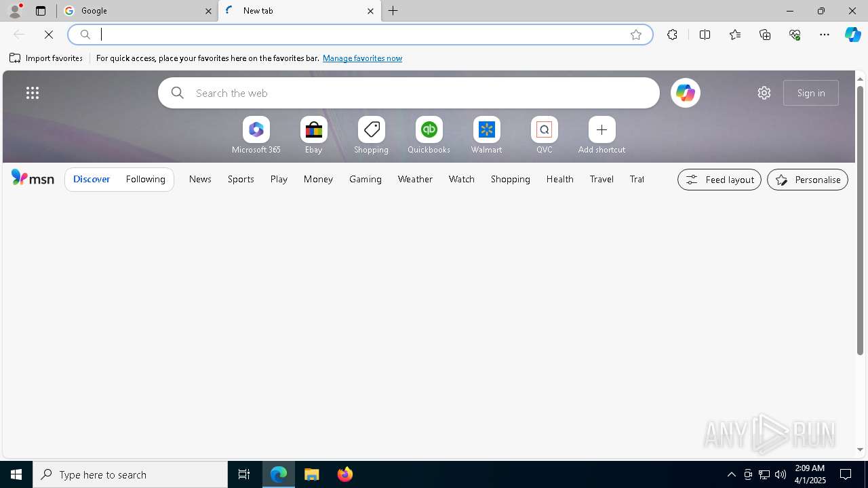Click the taskbar search box

coord(130,474)
